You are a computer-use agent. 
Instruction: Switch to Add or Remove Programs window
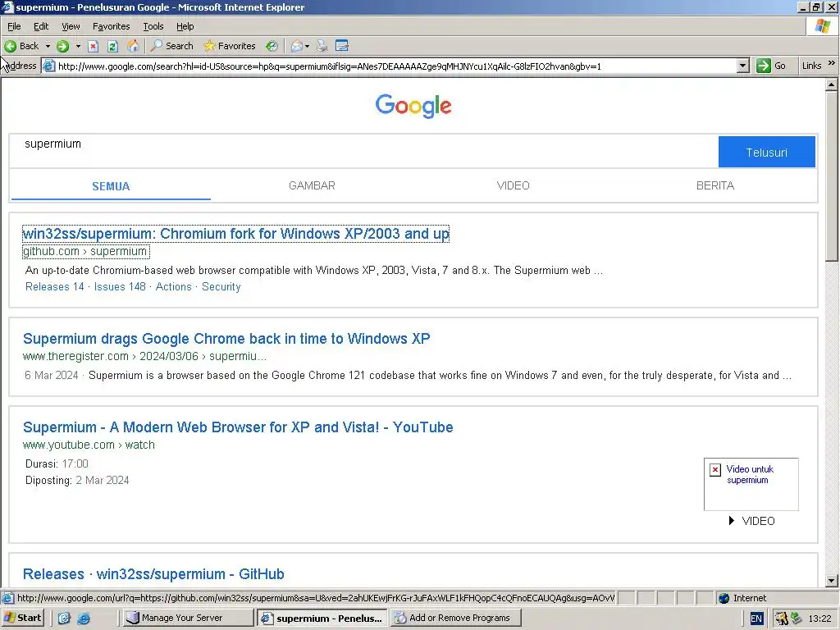(x=456, y=618)
